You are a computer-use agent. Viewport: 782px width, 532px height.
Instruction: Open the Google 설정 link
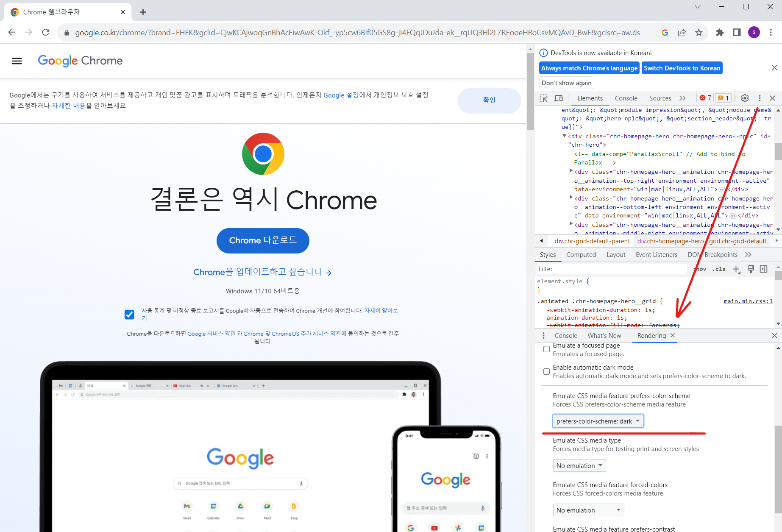pos(341,95)
